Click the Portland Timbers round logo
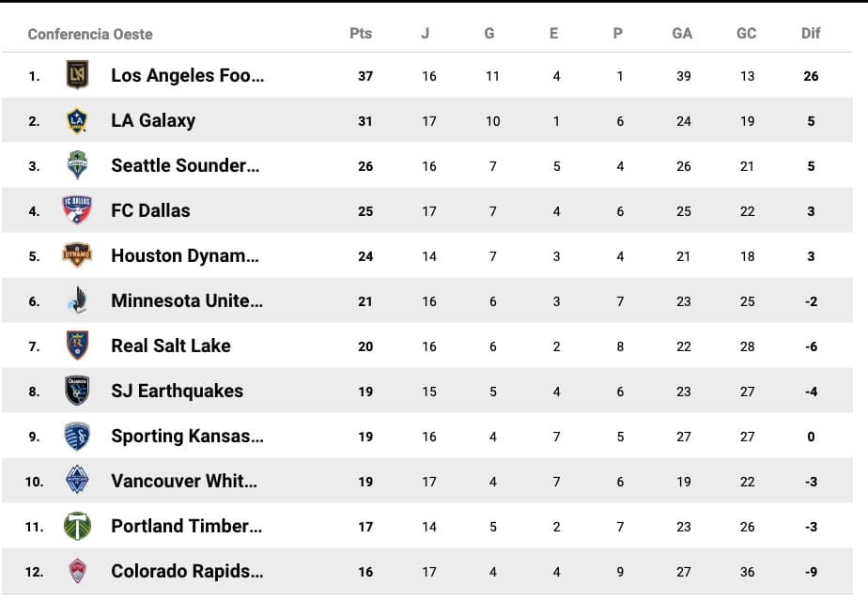Image resolution: width=868 pixels, height=600 pixels. click(x=77, y=526)
